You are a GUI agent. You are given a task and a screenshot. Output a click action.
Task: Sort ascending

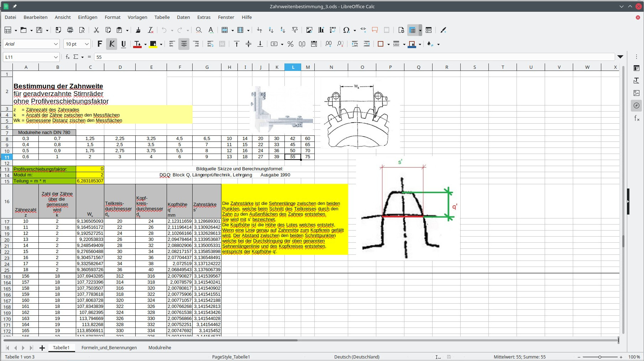click(271, 30)
